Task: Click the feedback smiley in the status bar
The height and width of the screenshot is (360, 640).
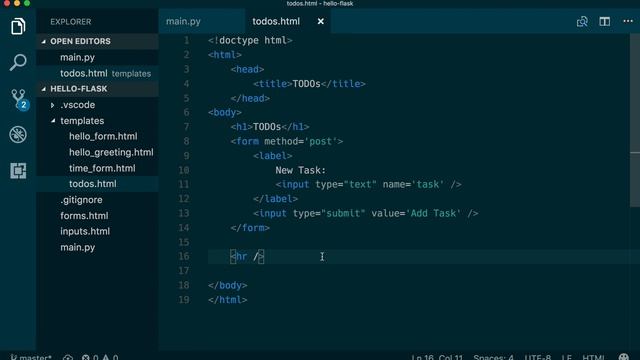Action: (x=624, y=357)
